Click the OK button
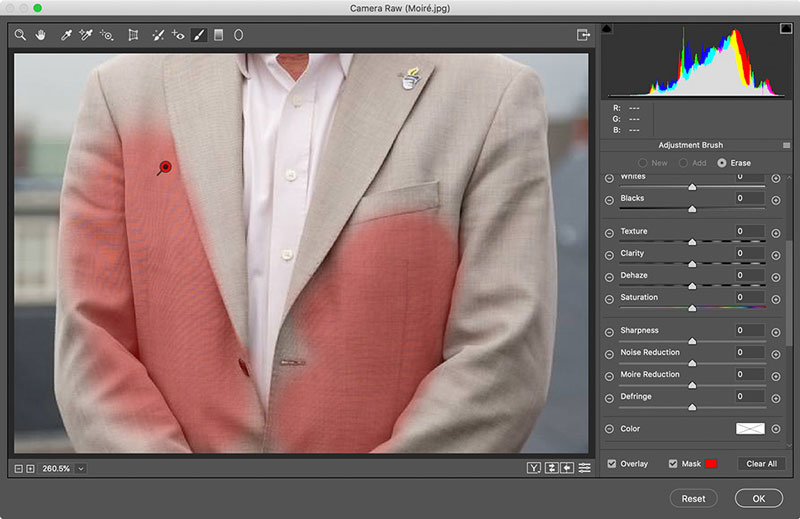Screen dimensions: 800x519 pos(758,498)
